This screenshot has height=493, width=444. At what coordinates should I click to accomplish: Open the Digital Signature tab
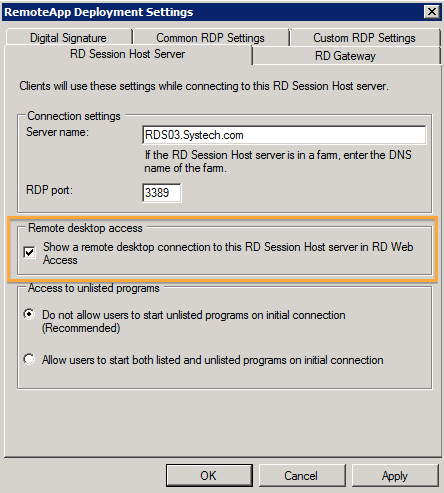[68, 38]
